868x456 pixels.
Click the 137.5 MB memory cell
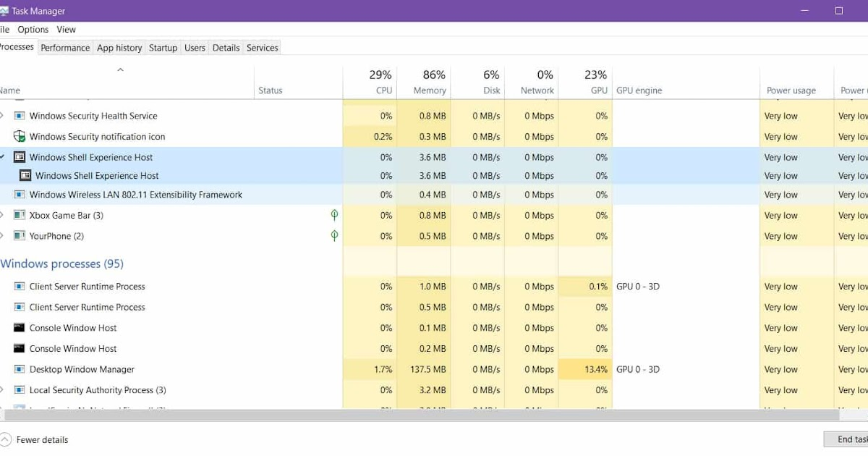pyautogui.click(x=424, y=369)
